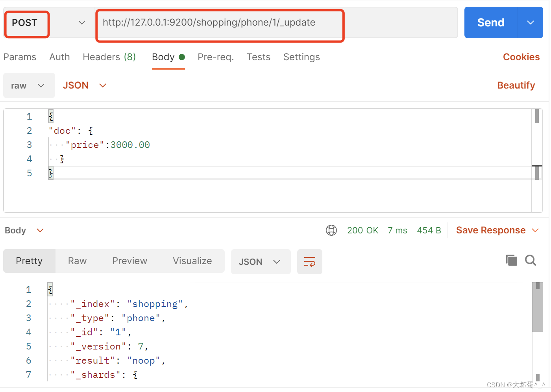Click the 7 ms response time
This screenshot has width=551, height=392.
398,230
